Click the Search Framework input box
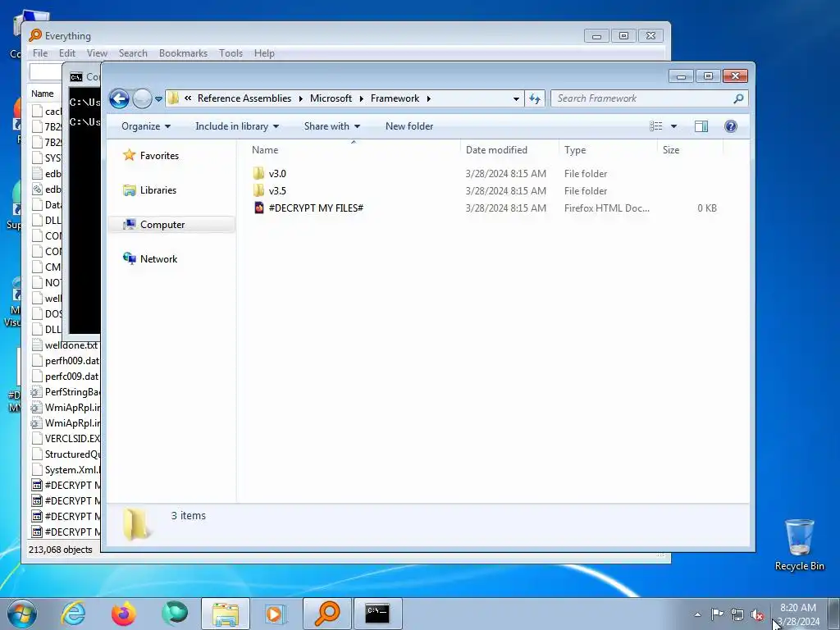 point(641,98)
